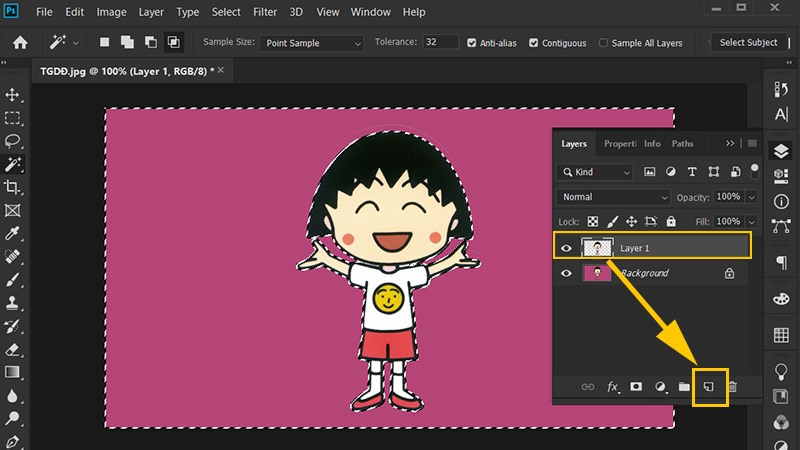Click the Delete layer trash icon
This screenshot has height=450, width=800.
[732, 386]
